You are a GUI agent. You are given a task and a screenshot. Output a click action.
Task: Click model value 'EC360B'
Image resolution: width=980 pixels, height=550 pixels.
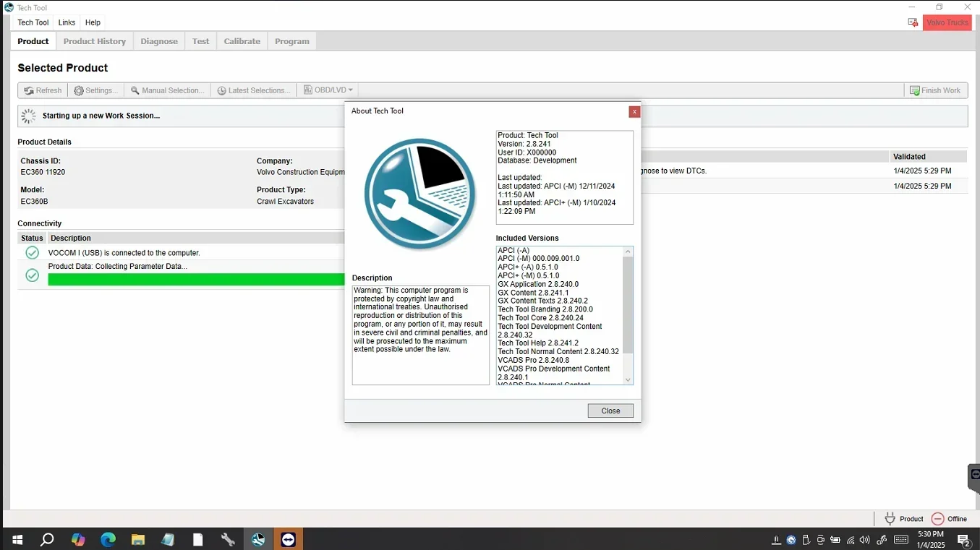point(34,202)
